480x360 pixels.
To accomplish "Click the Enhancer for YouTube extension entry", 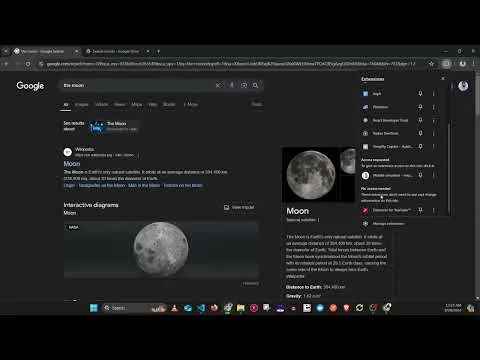I will pyautogui.click(x=387, y=210).
